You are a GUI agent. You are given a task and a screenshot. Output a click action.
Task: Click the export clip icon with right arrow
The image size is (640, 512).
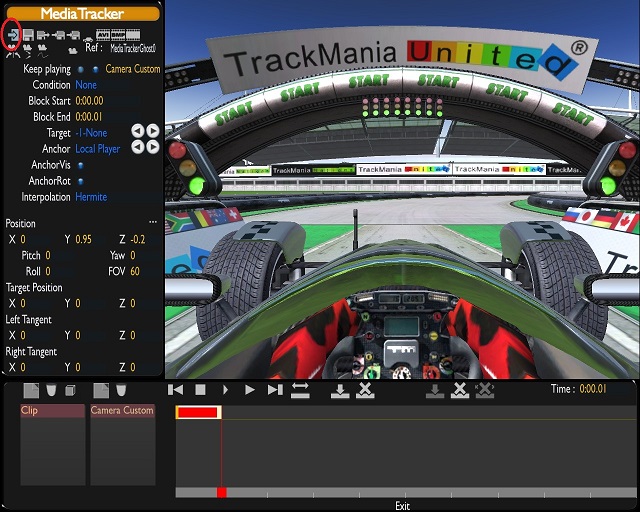click(43, 35)
